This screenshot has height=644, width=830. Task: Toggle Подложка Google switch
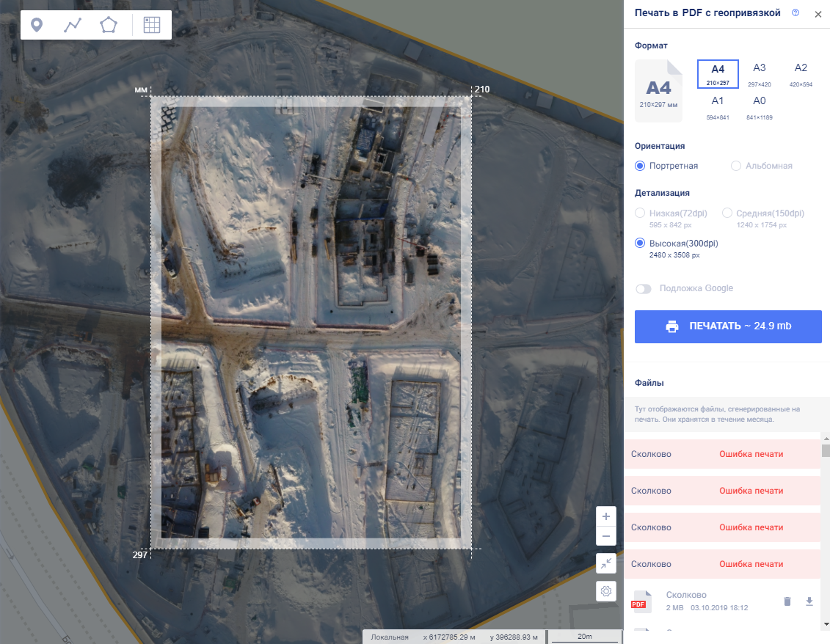[x=644, y=289]
